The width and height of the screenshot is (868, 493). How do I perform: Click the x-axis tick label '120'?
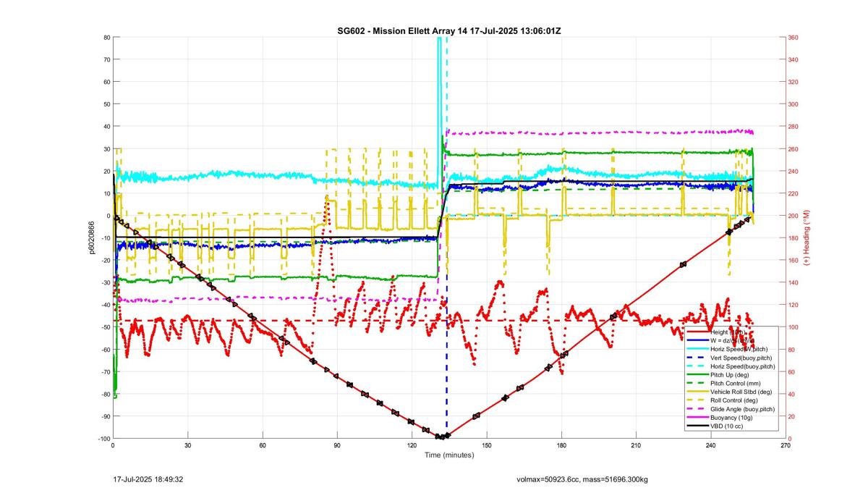pyautogui.click(x=412, y=446)
